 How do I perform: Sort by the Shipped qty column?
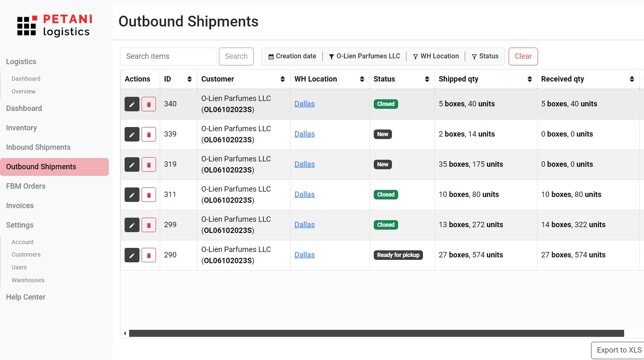pos(529,79)
